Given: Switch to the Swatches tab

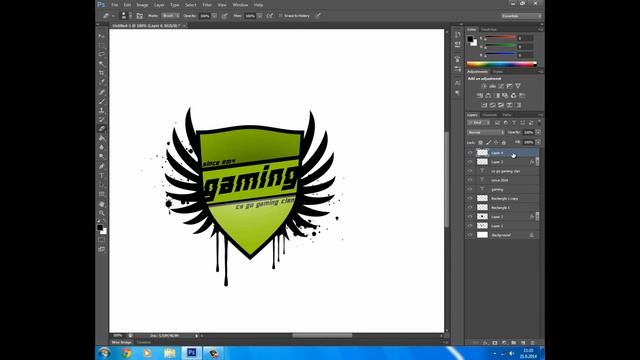Looking at the screenshot, I should tap(489, 29).
